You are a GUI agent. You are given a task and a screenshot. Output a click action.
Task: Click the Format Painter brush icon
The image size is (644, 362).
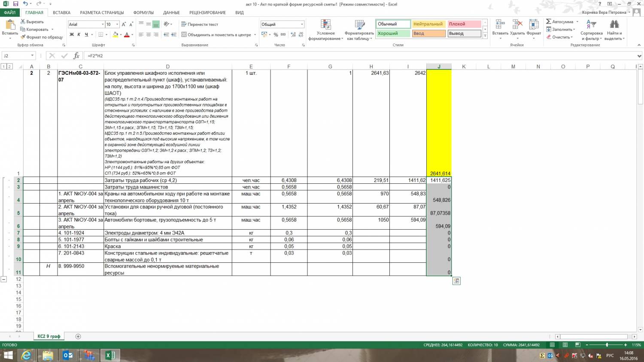coord(23,37)
